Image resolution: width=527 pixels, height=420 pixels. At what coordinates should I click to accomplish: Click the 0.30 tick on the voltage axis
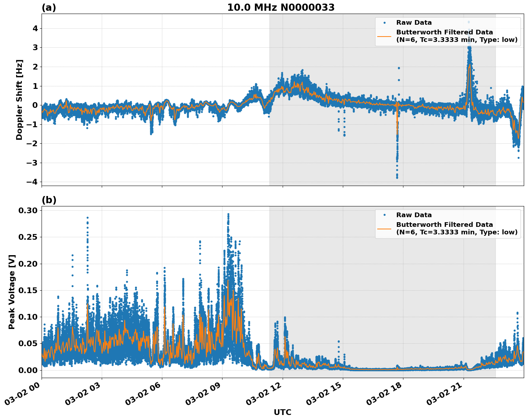(28, 211)
